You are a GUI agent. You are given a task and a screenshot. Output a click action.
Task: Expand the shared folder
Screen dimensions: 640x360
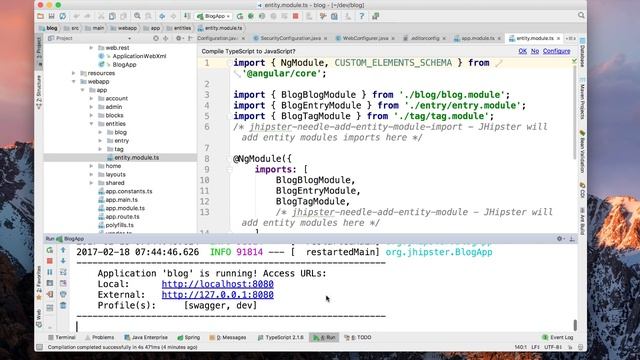click(x=91, y=183)
